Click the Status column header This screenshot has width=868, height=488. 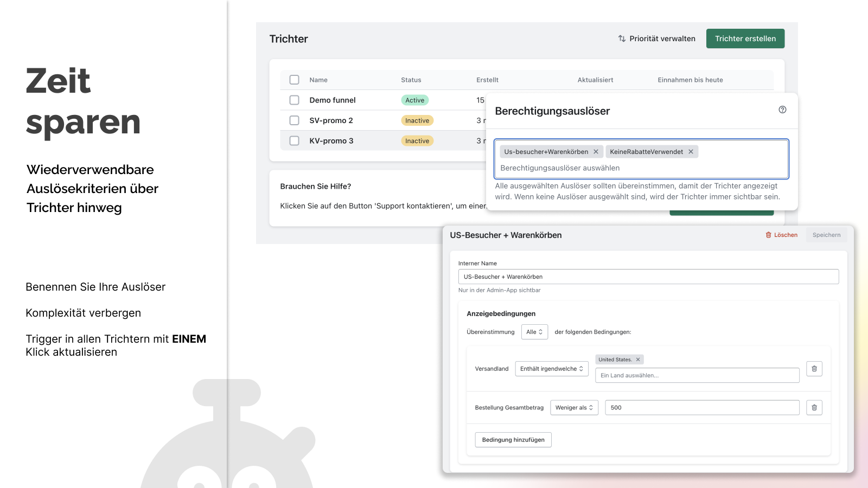(411, 80)
